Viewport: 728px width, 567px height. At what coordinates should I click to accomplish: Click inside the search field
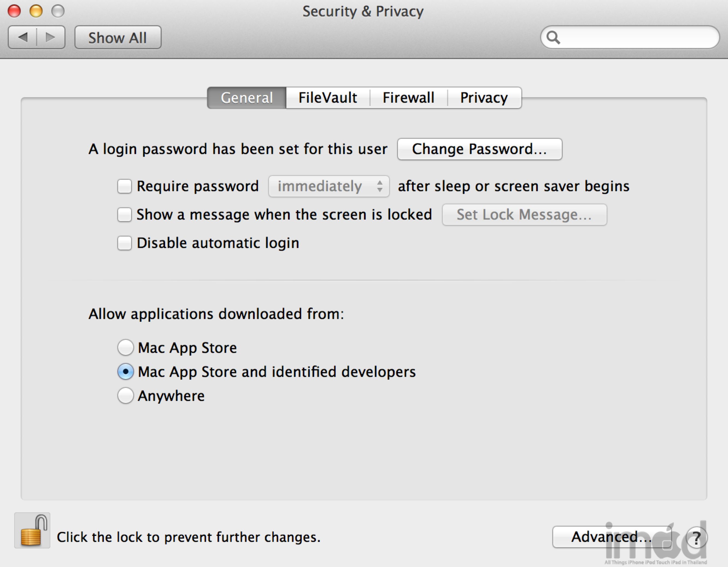tap(637, 38)
